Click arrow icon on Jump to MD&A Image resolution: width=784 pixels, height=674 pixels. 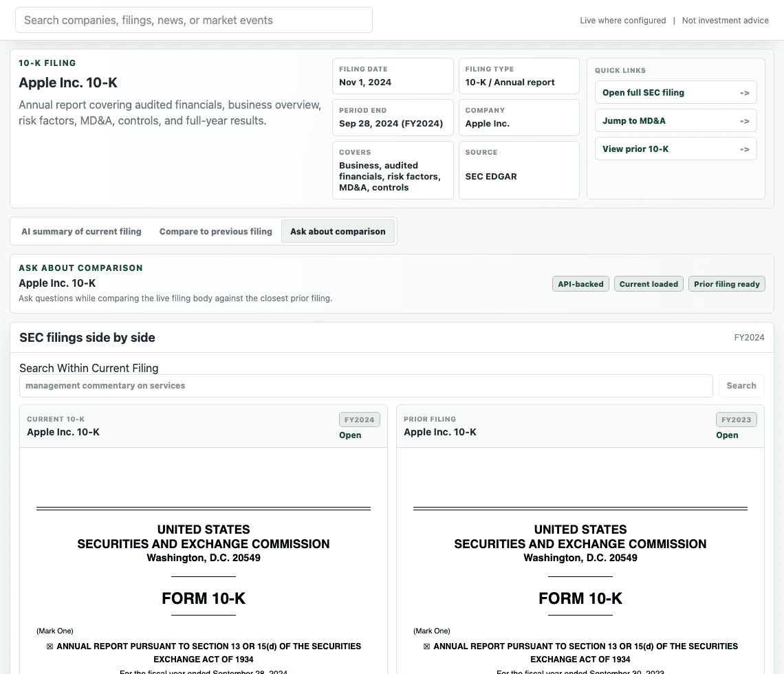[745, 121]
